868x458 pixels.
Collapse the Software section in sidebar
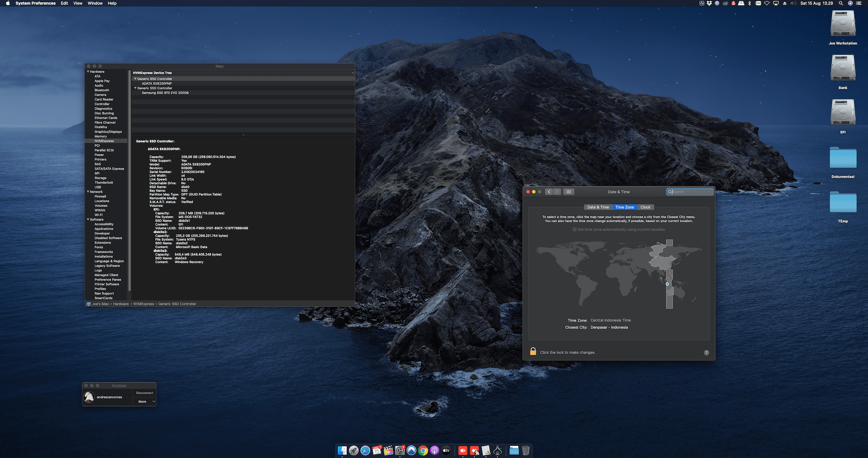(x=88, y=219)
